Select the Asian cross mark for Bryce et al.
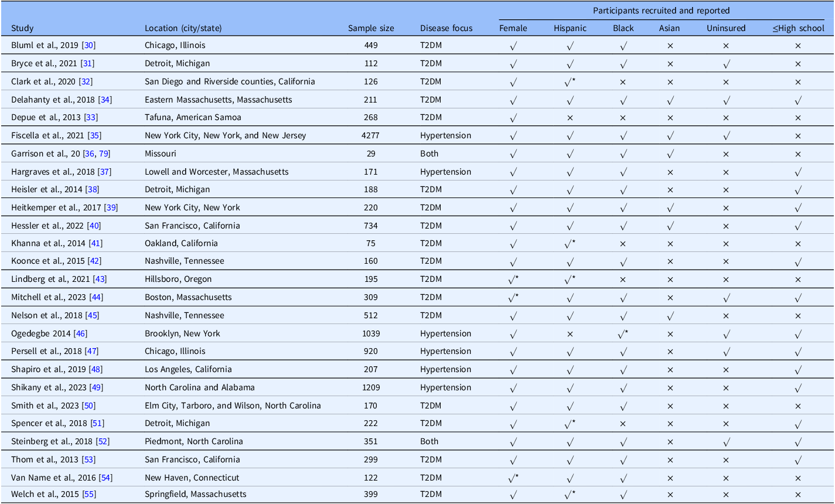 pyautogui.click(x=670, y=63)
